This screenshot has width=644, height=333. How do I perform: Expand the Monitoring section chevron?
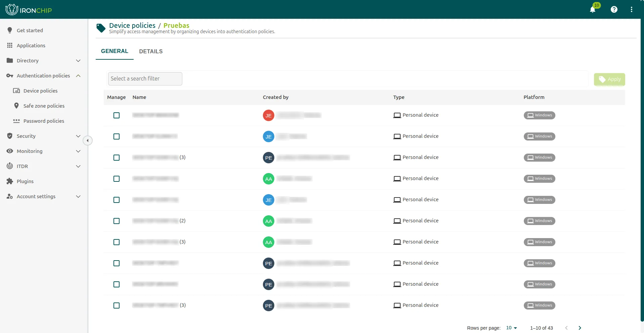(78, 151)
